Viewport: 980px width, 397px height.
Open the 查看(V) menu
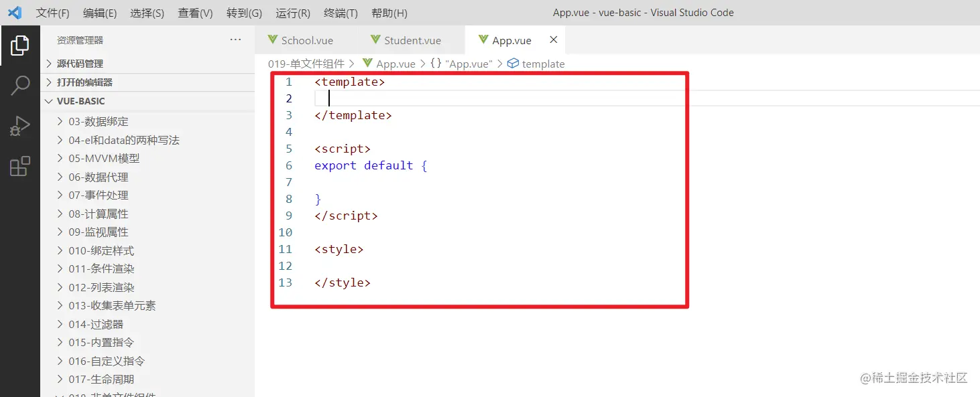[195, 13]
